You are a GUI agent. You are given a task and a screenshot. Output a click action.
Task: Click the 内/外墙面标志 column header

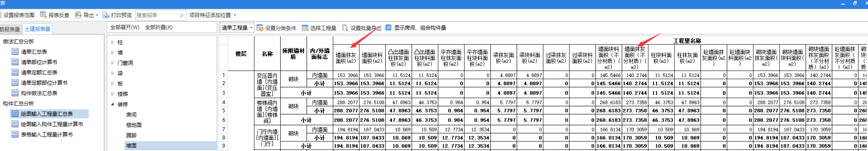click(x=320, y=54)
